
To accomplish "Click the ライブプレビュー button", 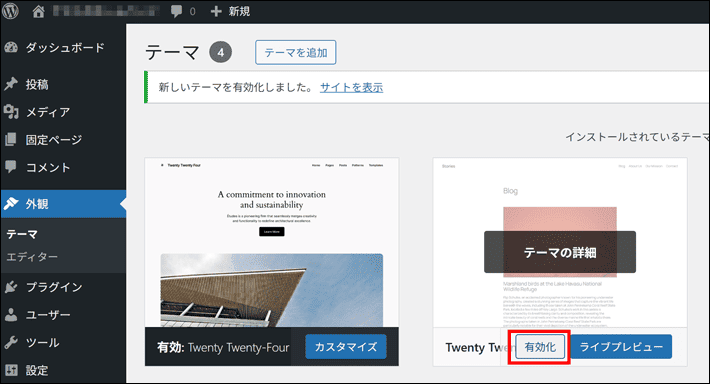I will tap(621, 347).
